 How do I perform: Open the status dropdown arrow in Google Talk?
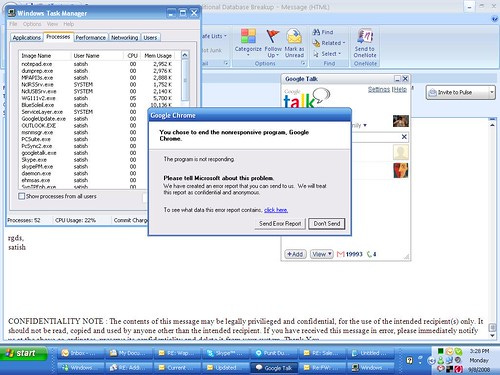365,125
